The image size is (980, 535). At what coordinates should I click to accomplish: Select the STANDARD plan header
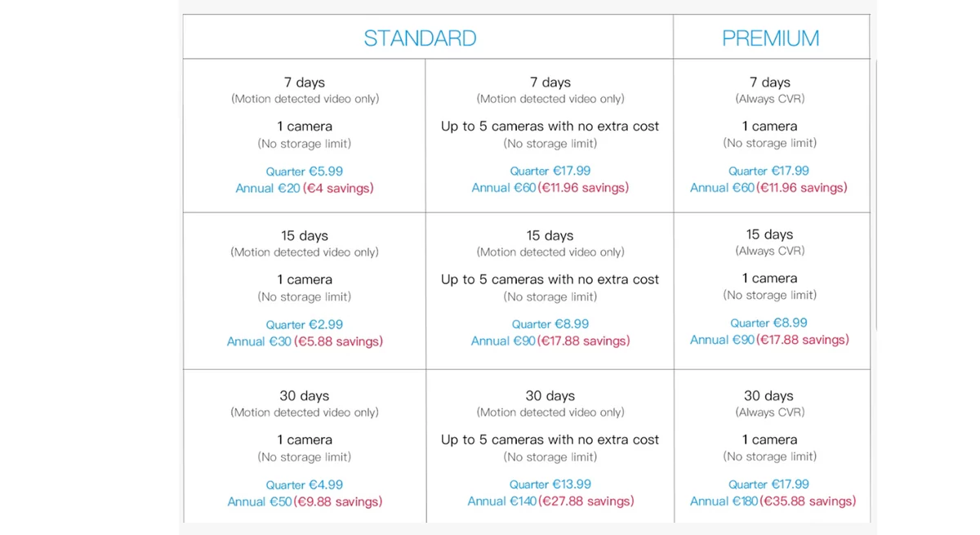[x=420, y=38]
